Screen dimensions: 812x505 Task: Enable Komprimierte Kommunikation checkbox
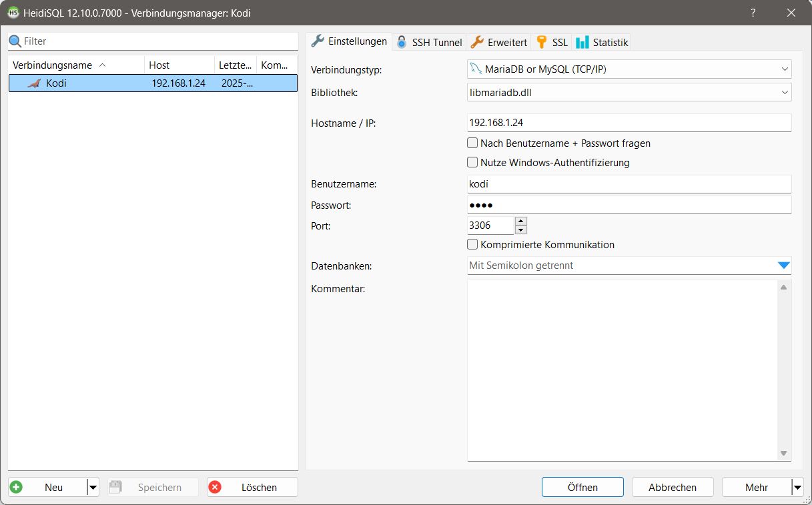point(472,244)
